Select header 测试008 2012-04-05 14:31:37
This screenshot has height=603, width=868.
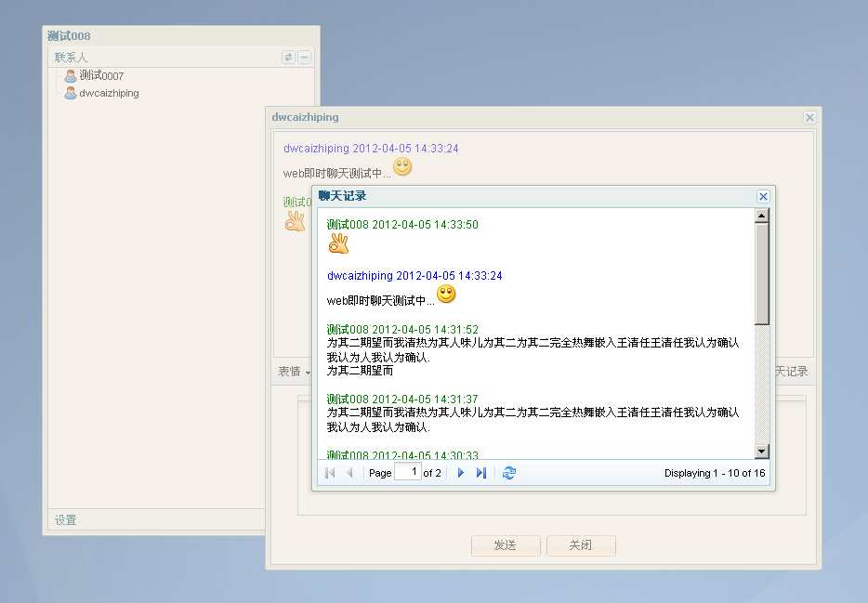pyautogui.click(x=402, y=399)
